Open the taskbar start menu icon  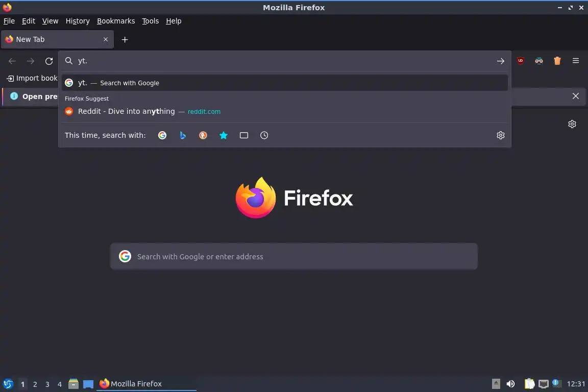(x=8, y=384)
